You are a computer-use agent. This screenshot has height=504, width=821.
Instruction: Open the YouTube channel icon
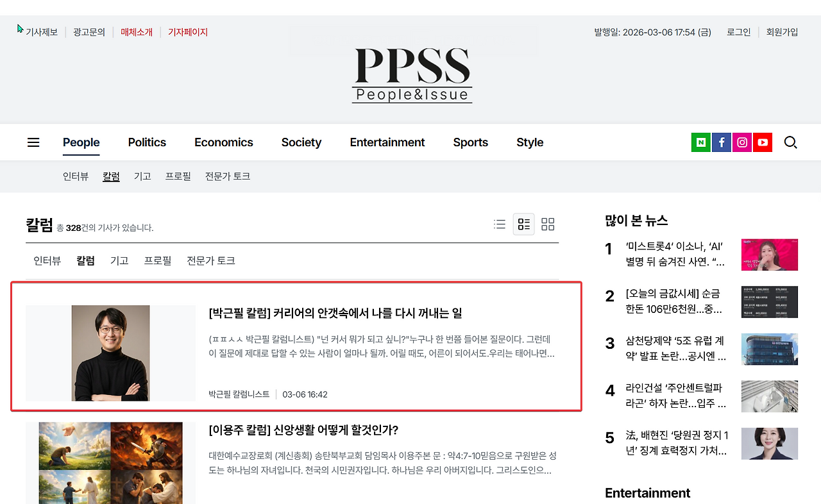[x=763, y=142]
